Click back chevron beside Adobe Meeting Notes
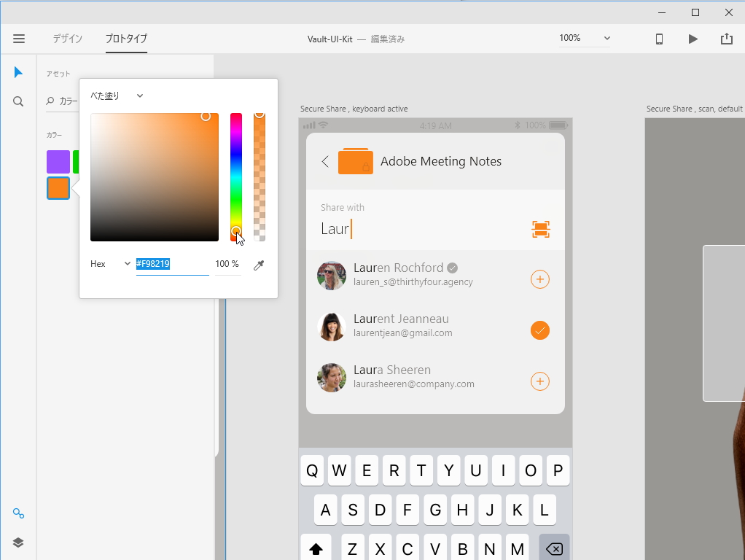 coord(325,162)
